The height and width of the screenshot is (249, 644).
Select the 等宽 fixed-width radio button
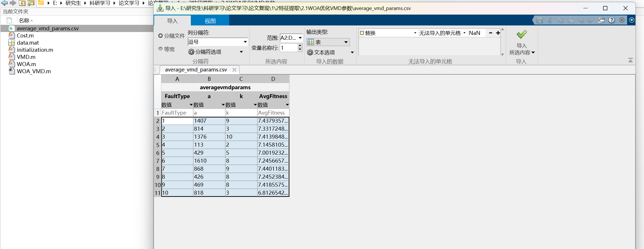pos(160,49)
